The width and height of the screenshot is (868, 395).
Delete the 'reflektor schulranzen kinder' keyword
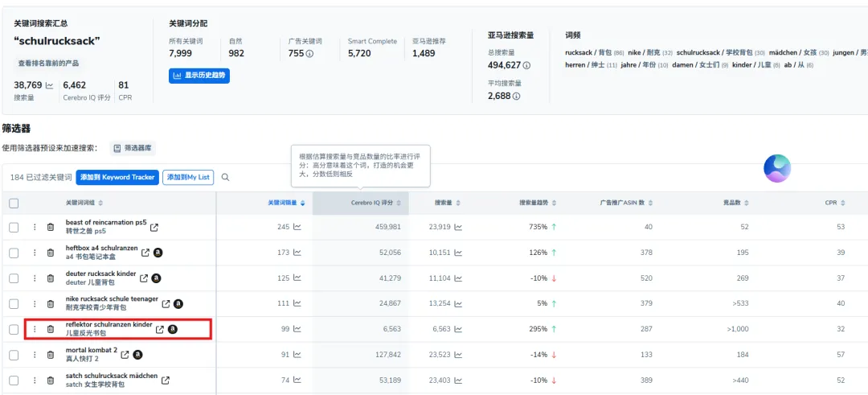(51, 329)
